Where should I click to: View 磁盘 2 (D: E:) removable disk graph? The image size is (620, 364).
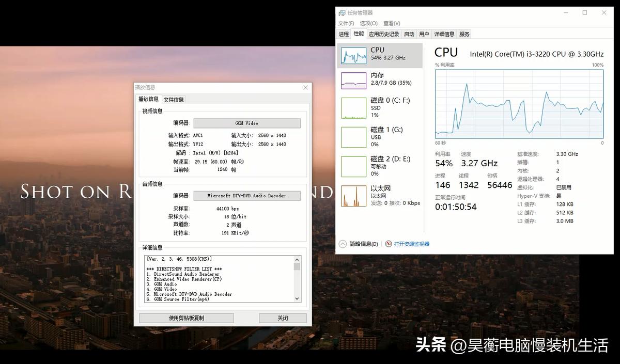380,166
